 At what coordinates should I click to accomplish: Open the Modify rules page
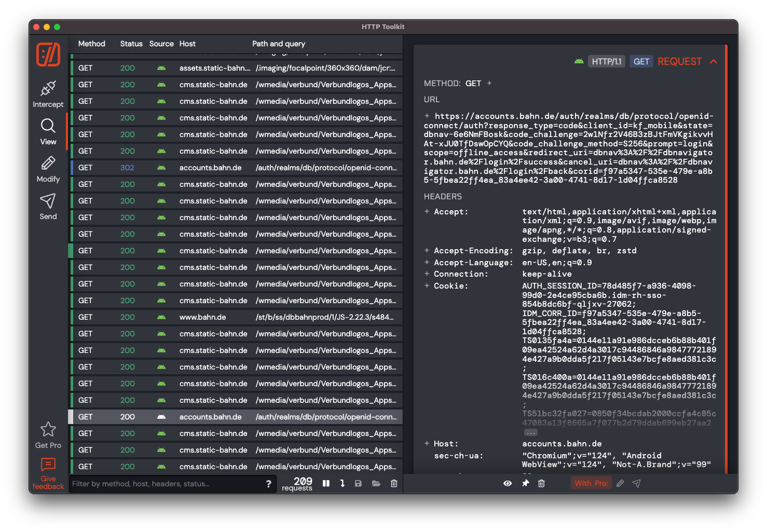48,169
